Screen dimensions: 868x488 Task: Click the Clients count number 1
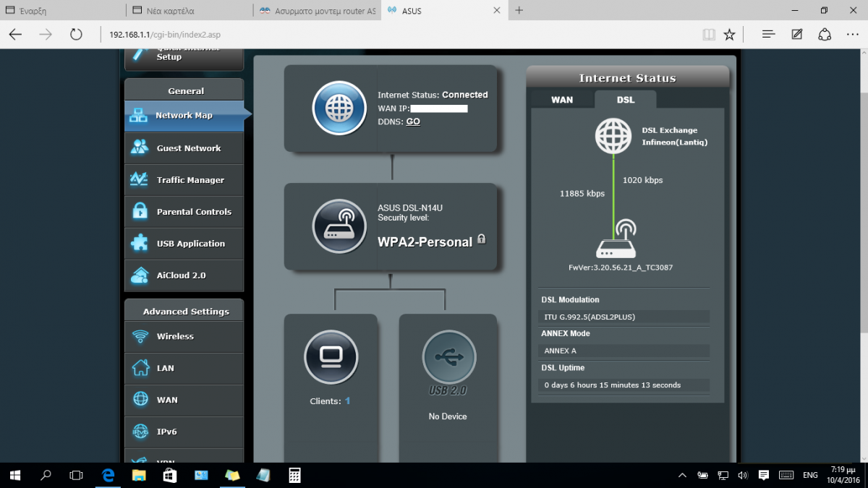(347, 401)
